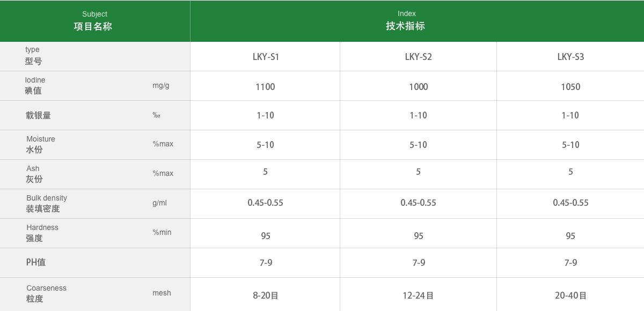
Task: Click the Index 技术指标 header cell
Action: pos(406,21)
